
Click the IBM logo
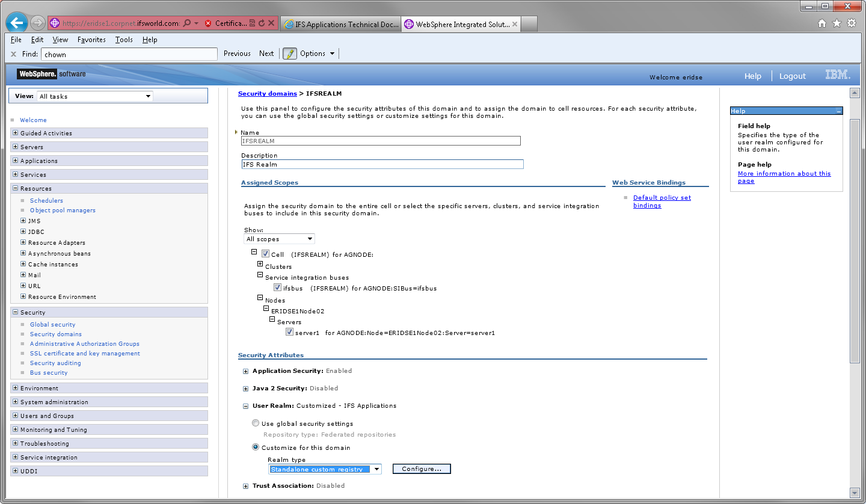point(837,75)
